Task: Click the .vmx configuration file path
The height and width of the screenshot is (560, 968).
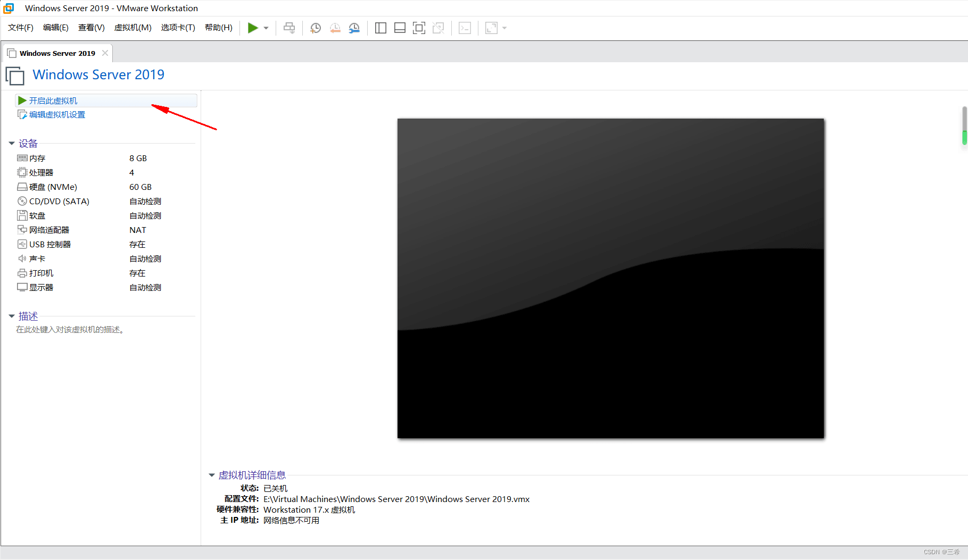Action: pos(396,499)
